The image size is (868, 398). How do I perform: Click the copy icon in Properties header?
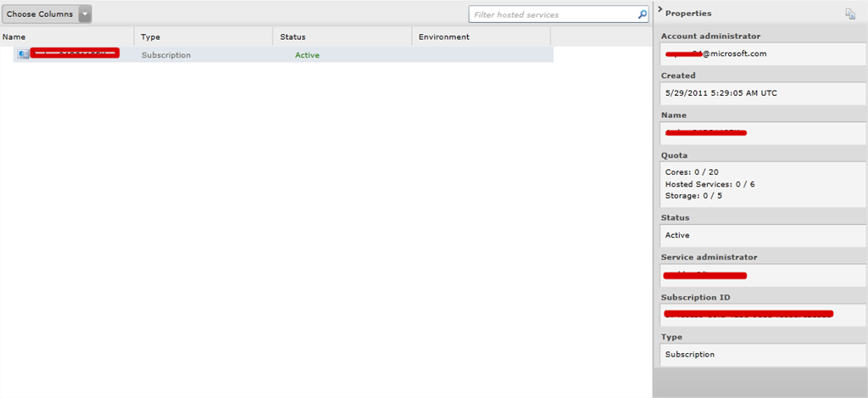(849, 14)
